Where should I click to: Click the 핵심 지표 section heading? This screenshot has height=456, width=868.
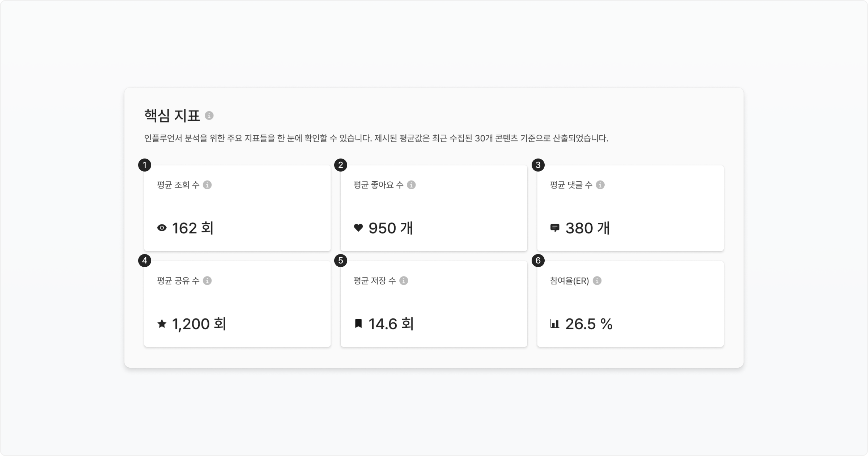tap(172, 116)
